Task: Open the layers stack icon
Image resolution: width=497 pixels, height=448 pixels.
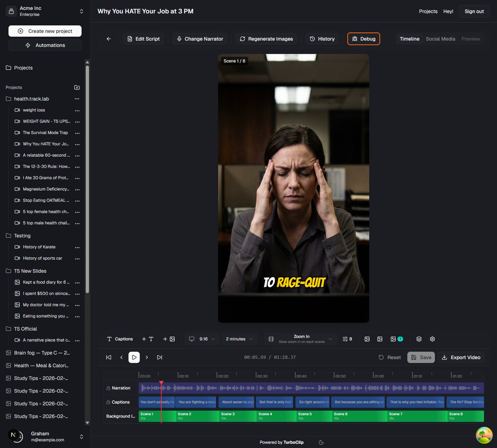Action: point(419,339)
